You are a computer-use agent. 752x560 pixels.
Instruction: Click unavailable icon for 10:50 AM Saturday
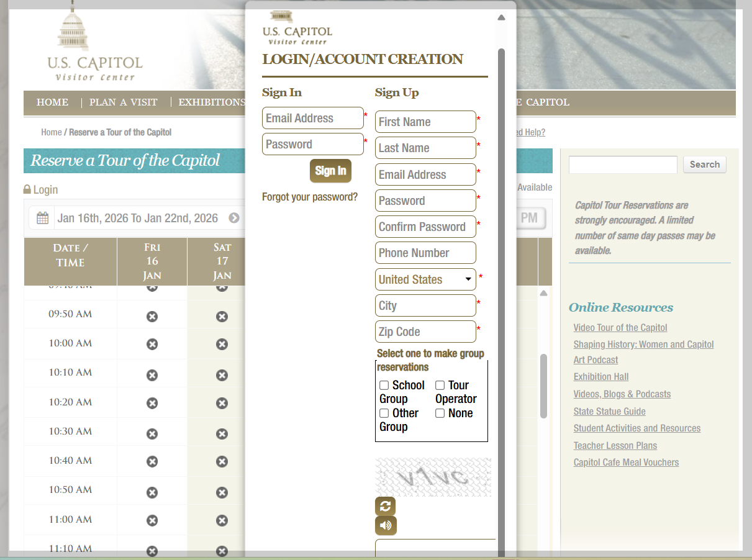click(222, 492)
